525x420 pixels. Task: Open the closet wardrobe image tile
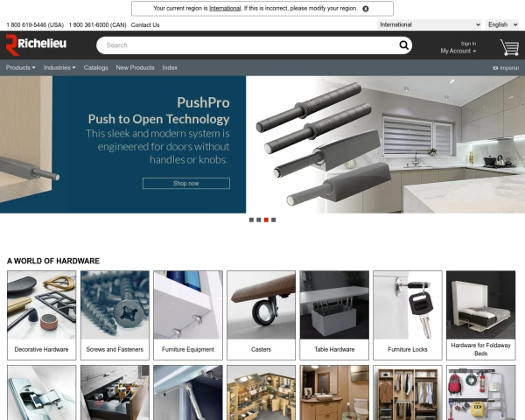[408, 393]
